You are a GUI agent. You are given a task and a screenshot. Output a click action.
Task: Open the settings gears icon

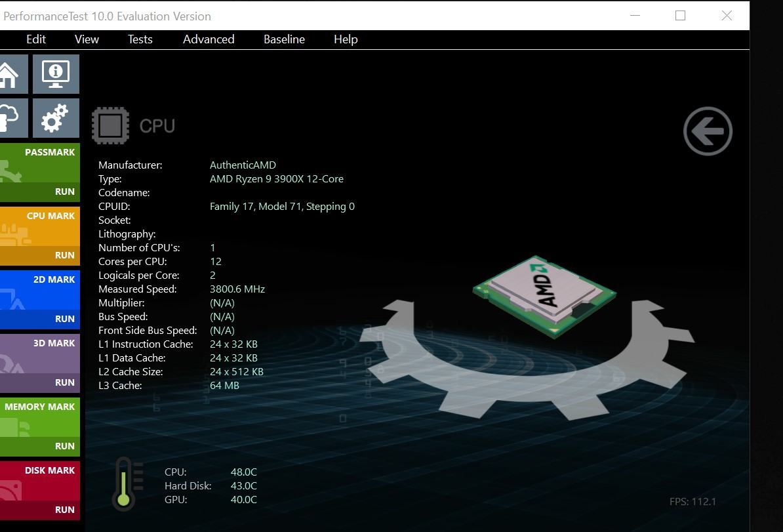point(56,118)
